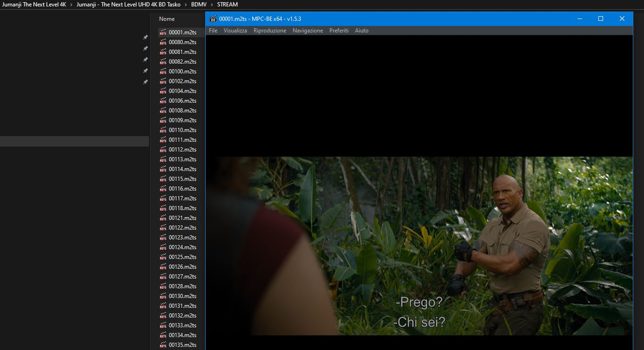This screenshot has height=350, width=644.
Task: Go to the UHD 4K BD Tasko breadcrumb folder
Action: tap(128, 5)
